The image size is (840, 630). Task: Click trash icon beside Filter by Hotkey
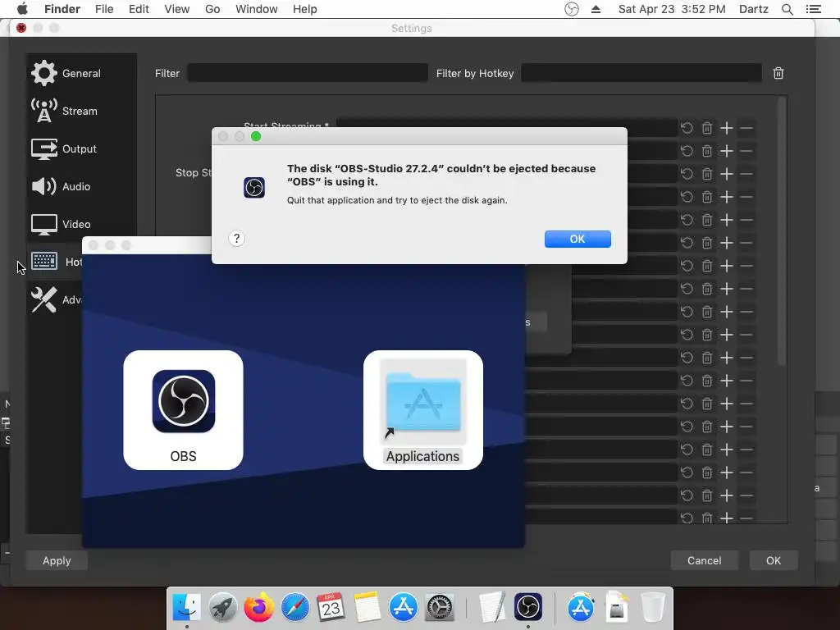click(778, 73)
